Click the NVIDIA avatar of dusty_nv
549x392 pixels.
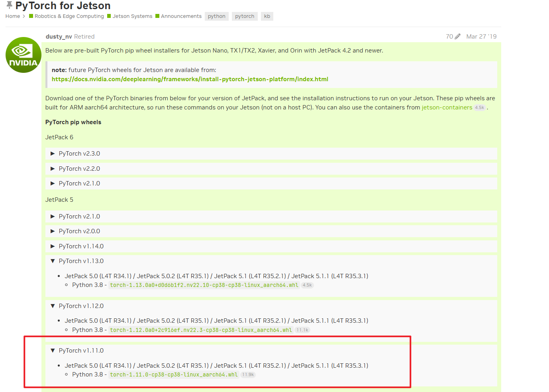click(x=24, y=55)
